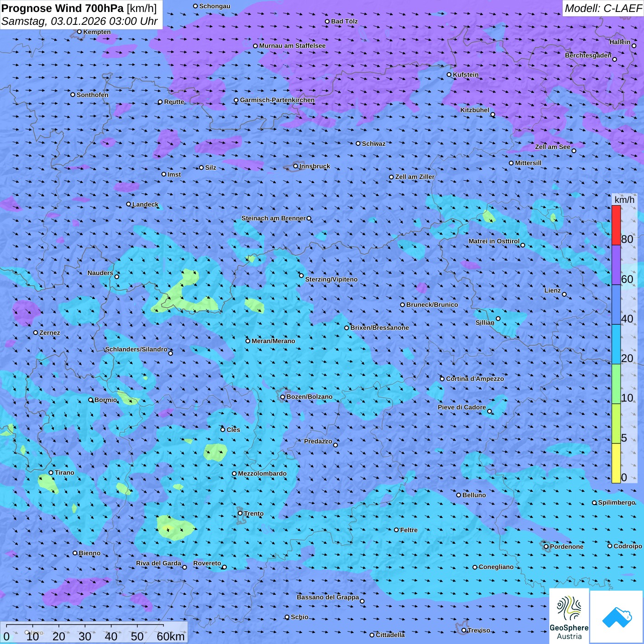Click the km/h legend unit label
The width and height of the screenshot is (644, 644).
624,200
